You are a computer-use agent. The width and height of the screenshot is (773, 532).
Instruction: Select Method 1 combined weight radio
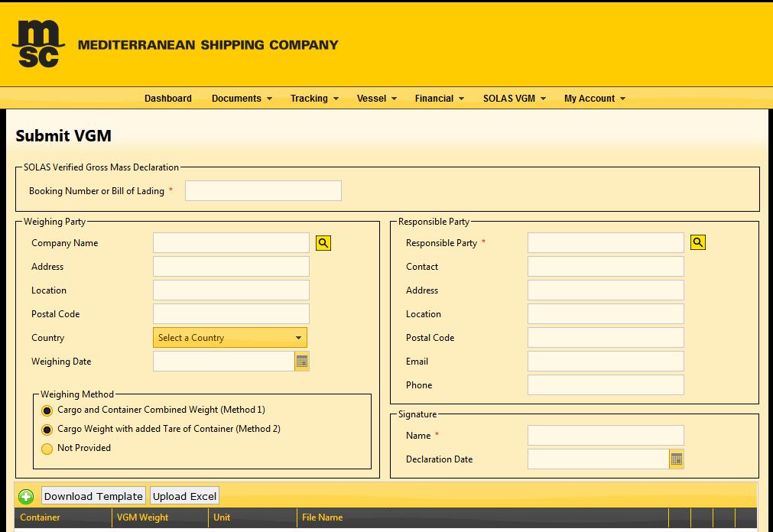(x=47, y=410)
